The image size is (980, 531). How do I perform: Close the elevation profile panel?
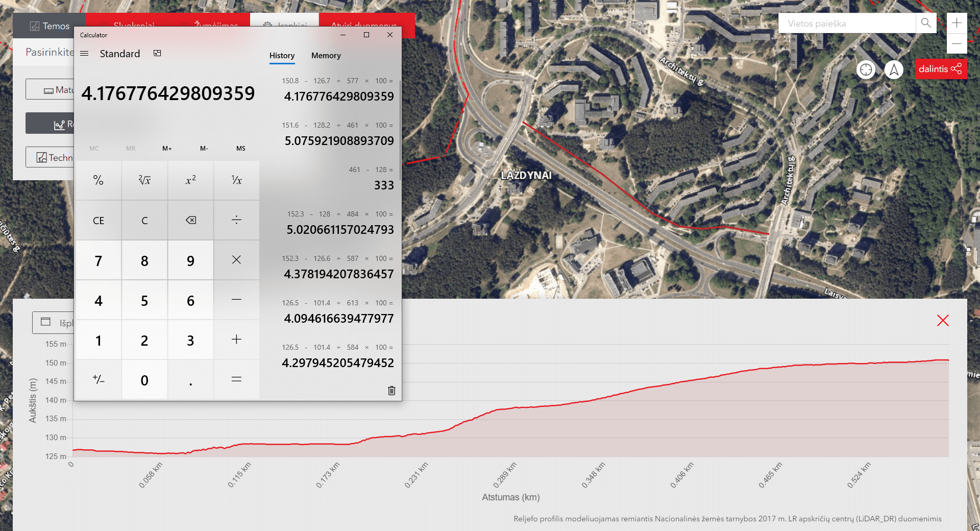coord(943,321)
